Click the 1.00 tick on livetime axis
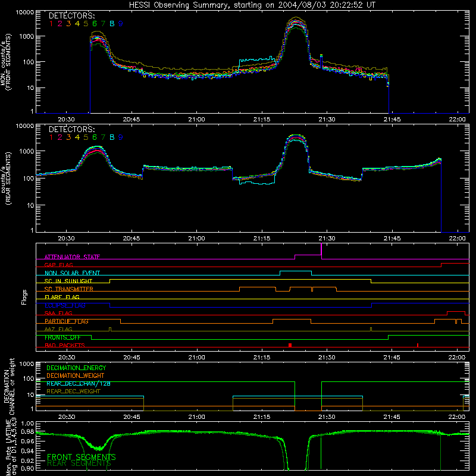The height and width of the screenshot is (476, 476). [27, 424]
